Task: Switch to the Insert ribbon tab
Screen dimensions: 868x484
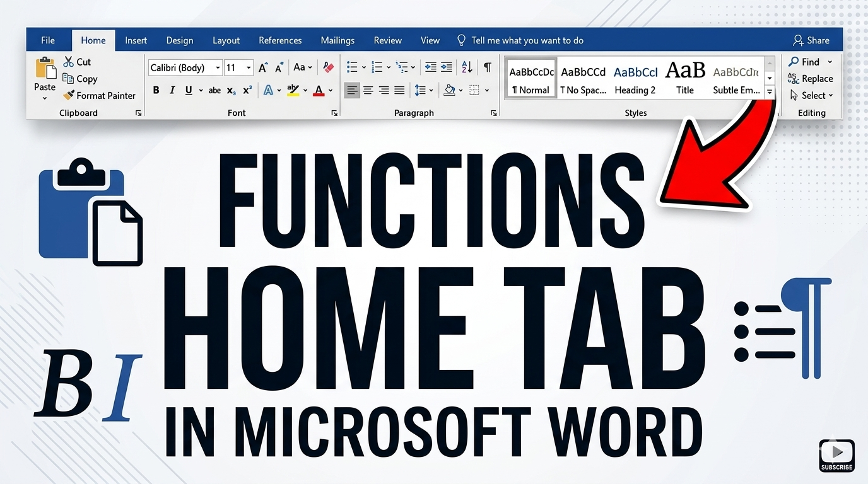Action: coord(136,40)
